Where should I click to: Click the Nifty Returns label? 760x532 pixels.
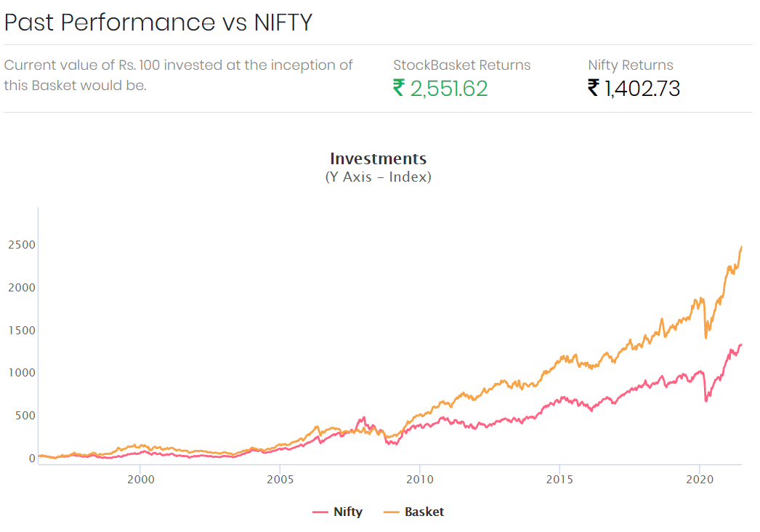click(x=631, y=65)
